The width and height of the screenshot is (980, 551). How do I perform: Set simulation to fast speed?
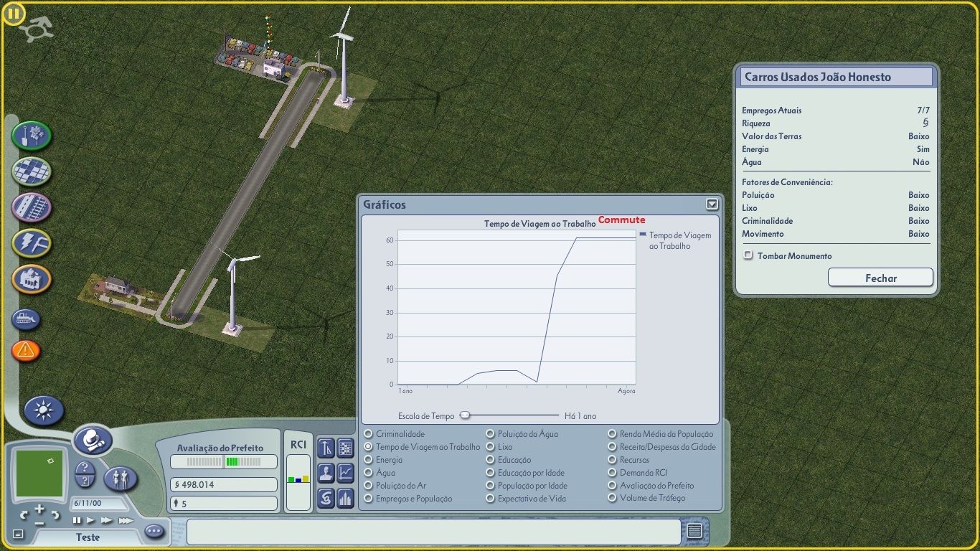[x=107, y=520]
